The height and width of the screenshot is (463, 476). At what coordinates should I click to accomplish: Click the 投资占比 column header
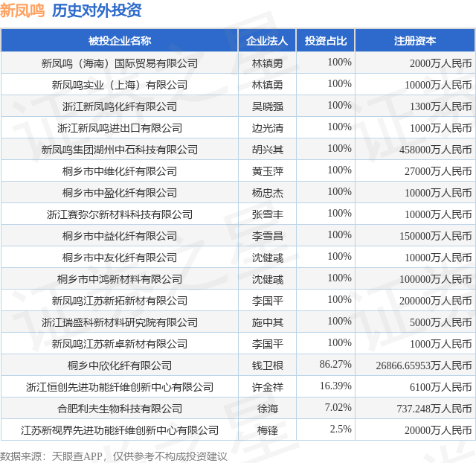coord(326,40)
